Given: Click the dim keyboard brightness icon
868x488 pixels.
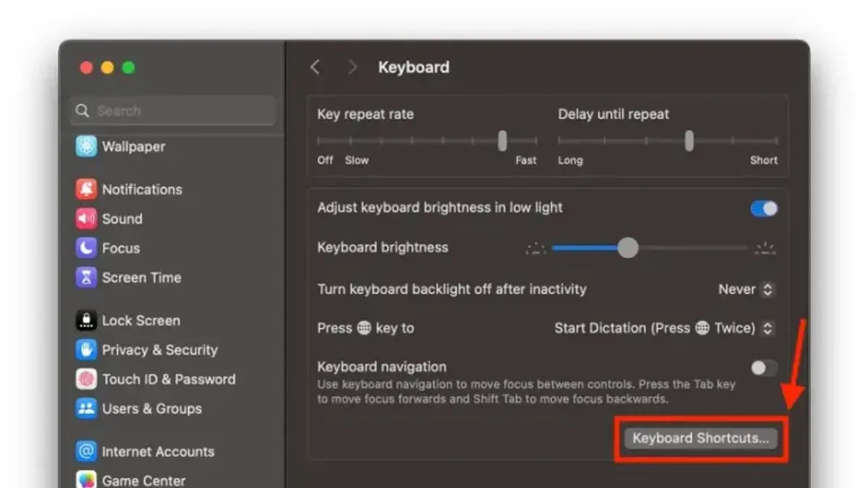Looking at the screenshot, I should pos(535,249).
